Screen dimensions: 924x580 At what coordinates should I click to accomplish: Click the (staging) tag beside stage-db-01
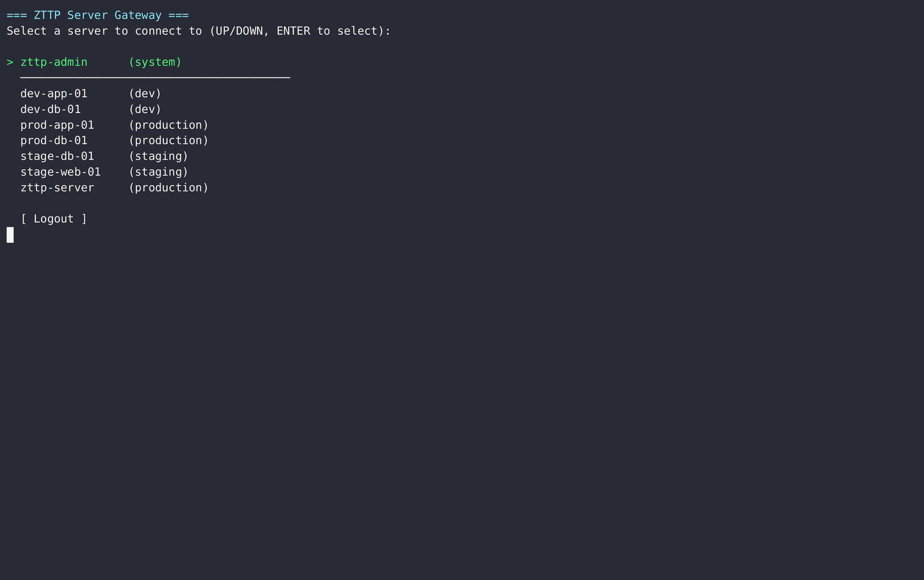pos(158,156)
